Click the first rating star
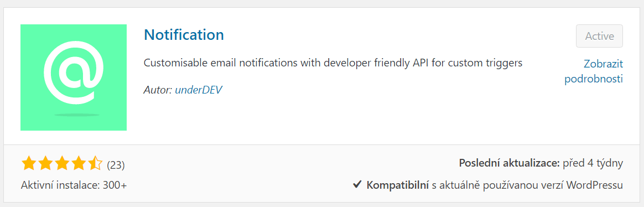644x207 pixels. [x=29, y=163]
